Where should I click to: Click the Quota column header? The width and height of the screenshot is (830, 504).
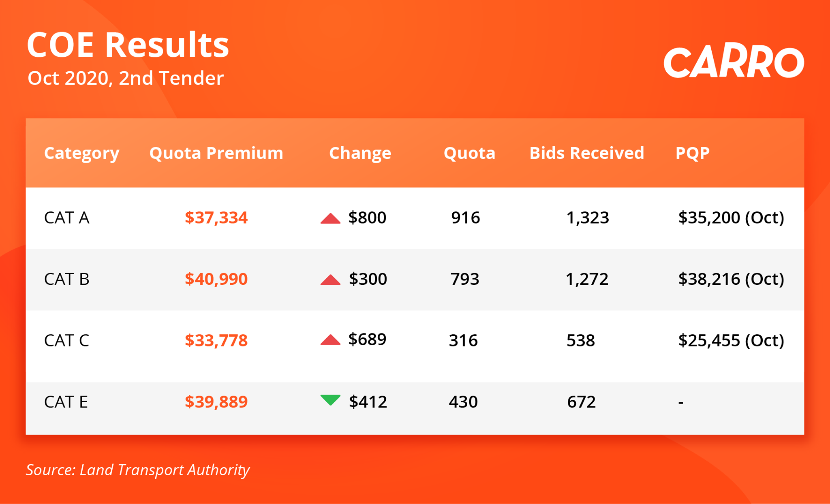(x=469, y=154)
